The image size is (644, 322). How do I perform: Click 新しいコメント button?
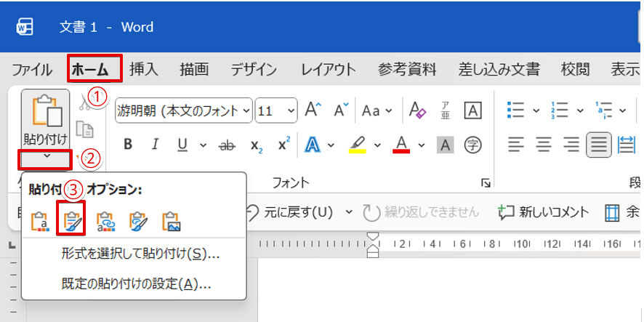[544, 212]
